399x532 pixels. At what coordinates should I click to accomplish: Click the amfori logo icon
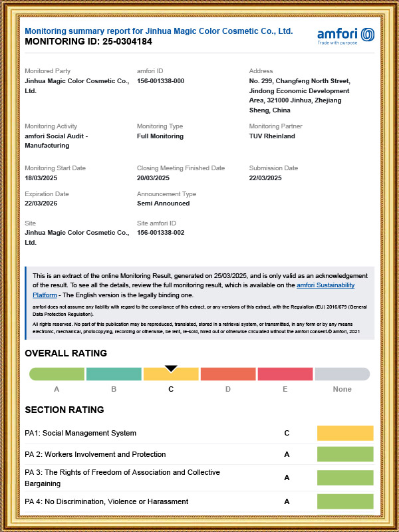coord(346,36)
